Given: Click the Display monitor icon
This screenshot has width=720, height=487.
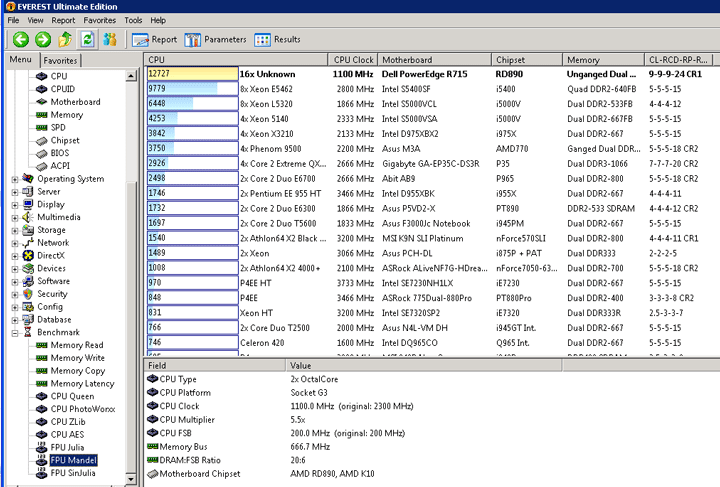Looking at the screenshot, I should click(28, 204).
